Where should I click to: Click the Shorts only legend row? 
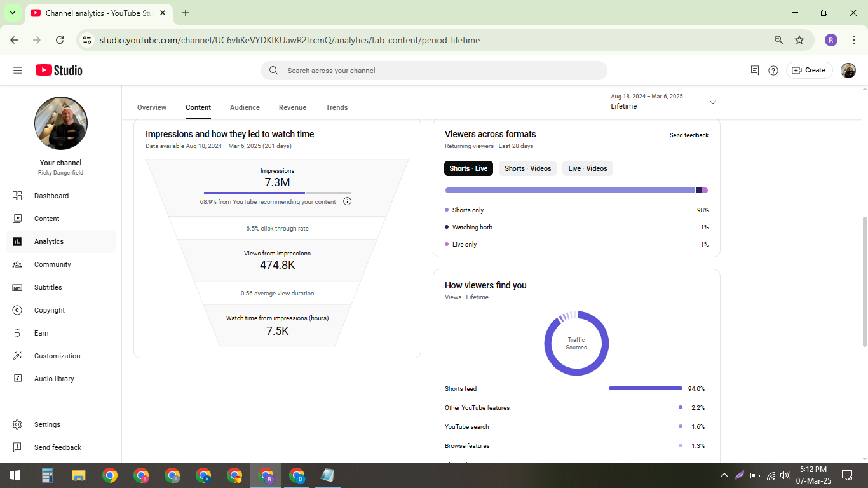point(576,210)
